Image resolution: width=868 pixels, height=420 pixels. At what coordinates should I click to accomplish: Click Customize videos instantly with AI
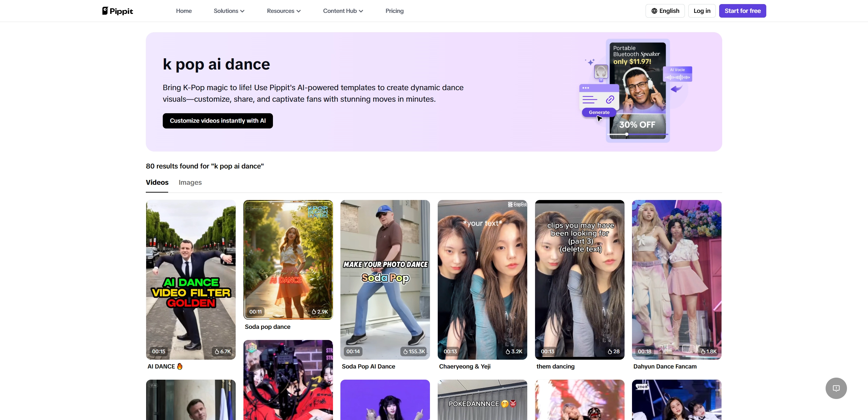click(x=217, y=121)
